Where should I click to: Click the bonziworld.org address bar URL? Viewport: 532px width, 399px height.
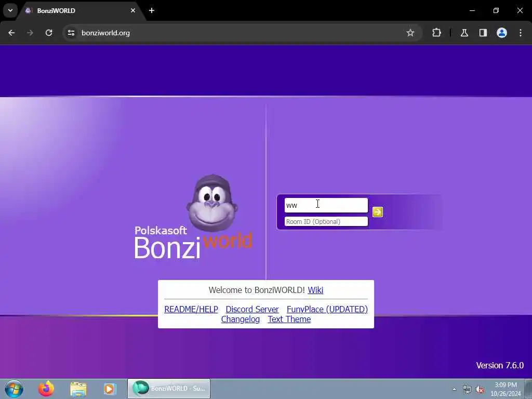[105, 33]
